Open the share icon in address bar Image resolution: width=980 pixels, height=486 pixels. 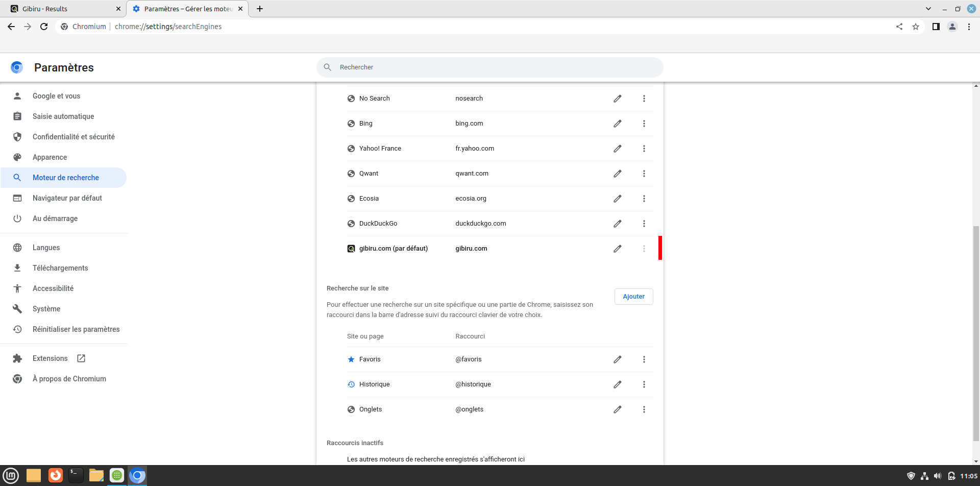pos(899,27)
